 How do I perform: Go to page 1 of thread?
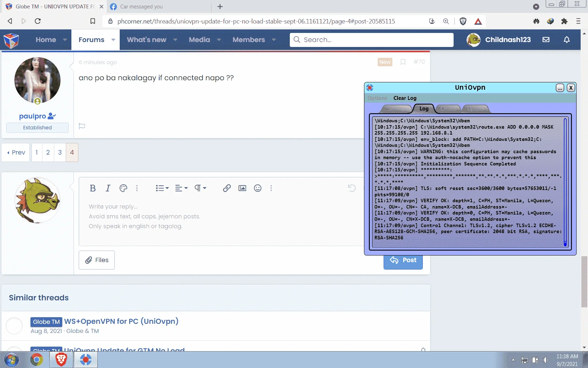click(x=37, y=152)
